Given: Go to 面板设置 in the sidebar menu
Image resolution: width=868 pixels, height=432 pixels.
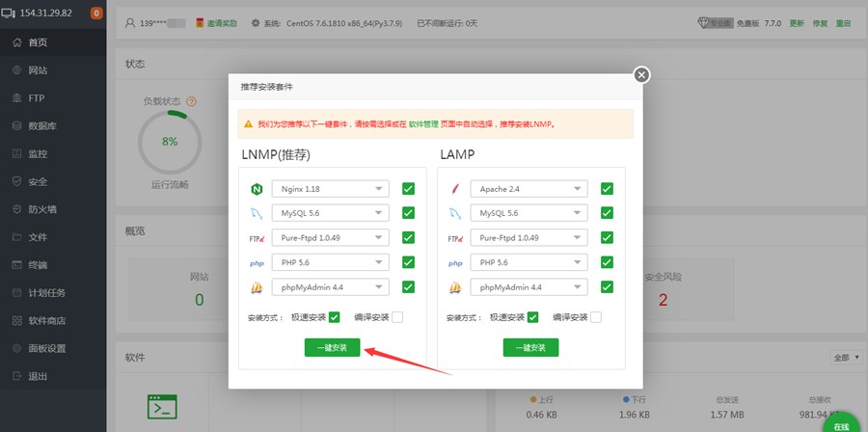Looking at the screenshot, I should pyautogui.click(x=47, y=348).
